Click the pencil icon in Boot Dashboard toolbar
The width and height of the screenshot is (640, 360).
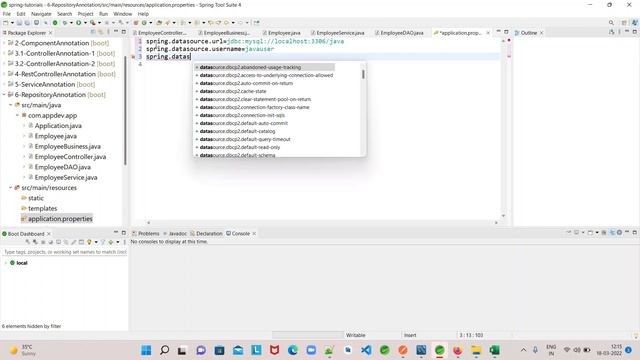pyautogui.click(x=73, y=242)
